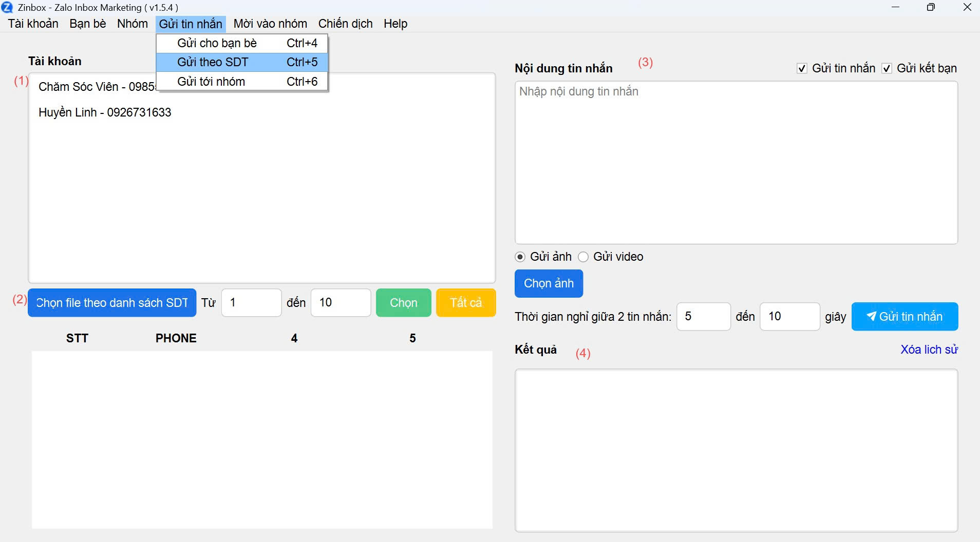Open the Mời vào nhóm menu
Screen dimensions: 980x542
click(270, 24)
